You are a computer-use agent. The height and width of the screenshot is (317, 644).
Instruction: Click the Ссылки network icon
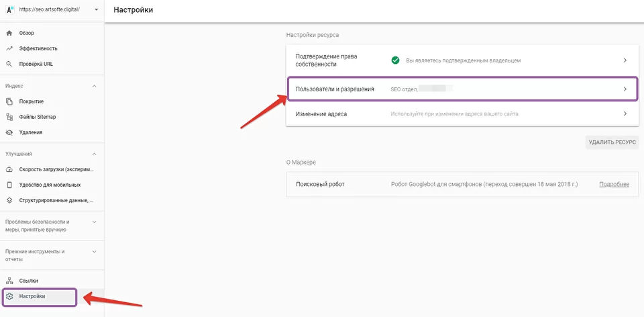point(10,281)
